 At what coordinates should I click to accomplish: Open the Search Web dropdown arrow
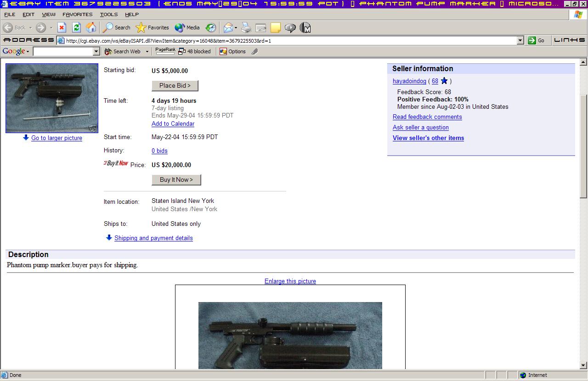147,51
